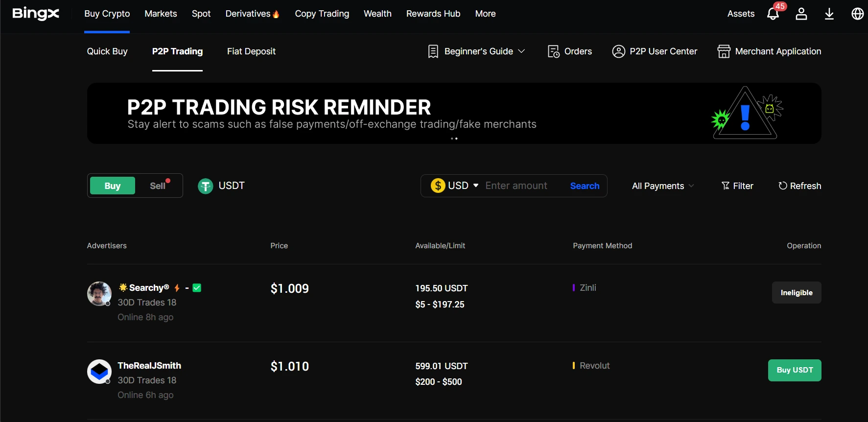Click the Orders list icon
This screenshot has width=868, height=422.
pos(554,51)
